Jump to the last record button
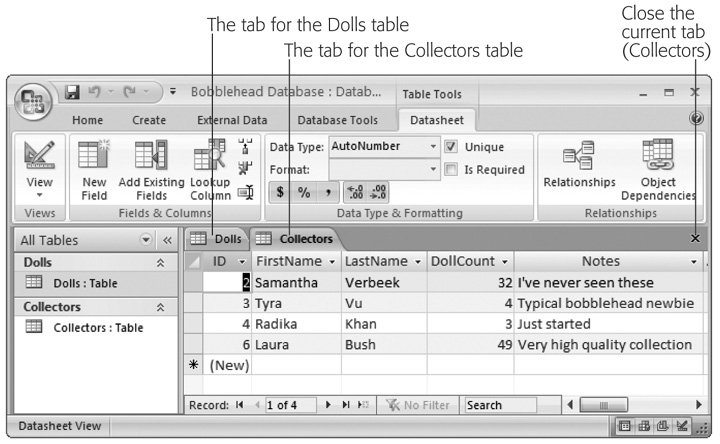 click(345, 405)
